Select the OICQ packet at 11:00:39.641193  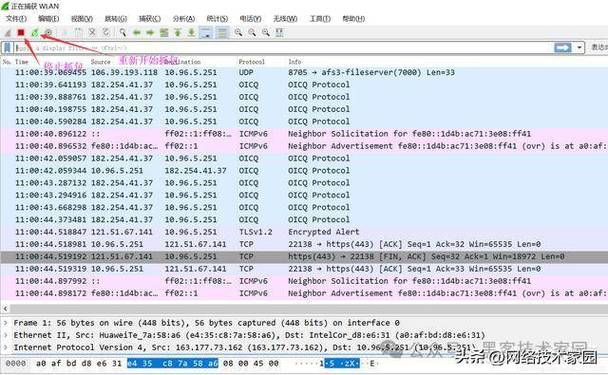coord(304,85)
